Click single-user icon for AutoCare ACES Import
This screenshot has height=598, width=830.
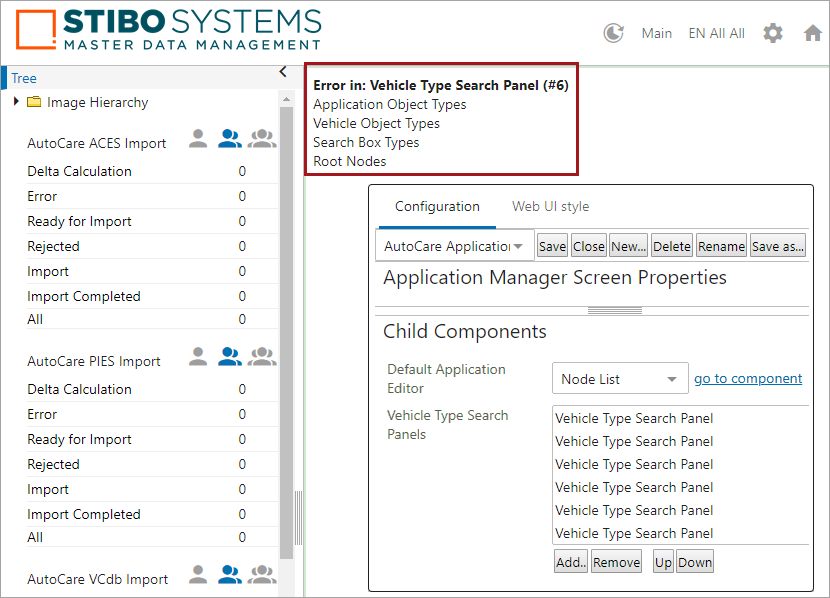tap(198, 139)
